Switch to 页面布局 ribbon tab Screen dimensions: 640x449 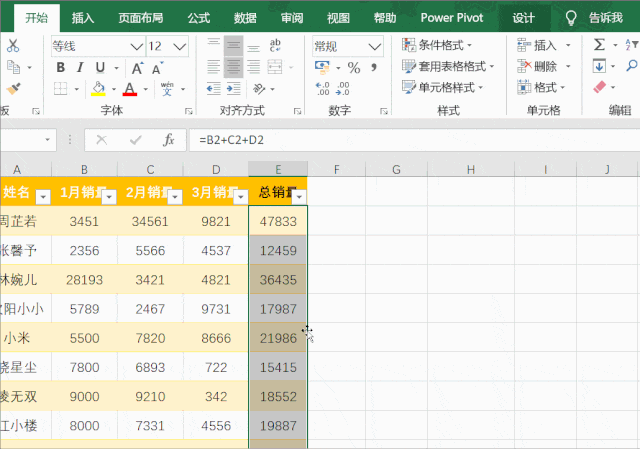pyautogui.click(x=141, y=18)
